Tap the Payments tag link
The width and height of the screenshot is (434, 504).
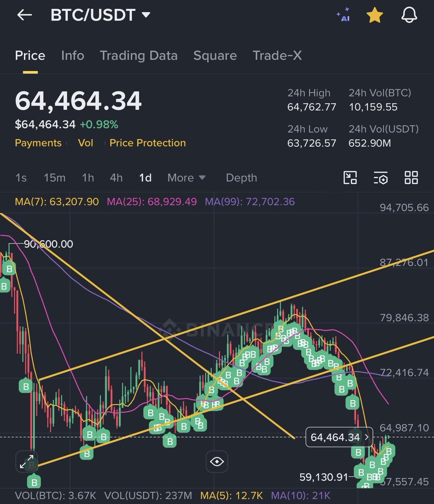click(x=38, y=143)
